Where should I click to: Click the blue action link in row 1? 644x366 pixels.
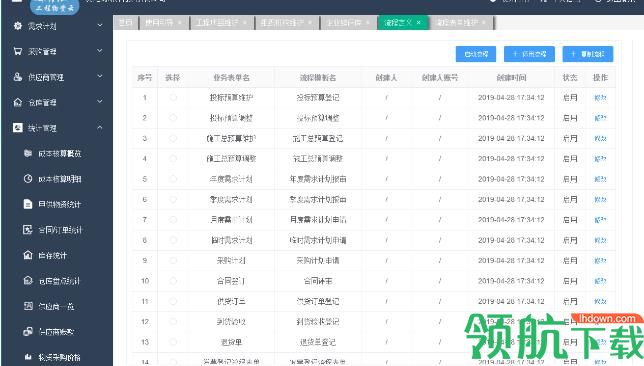click(600, 97)
